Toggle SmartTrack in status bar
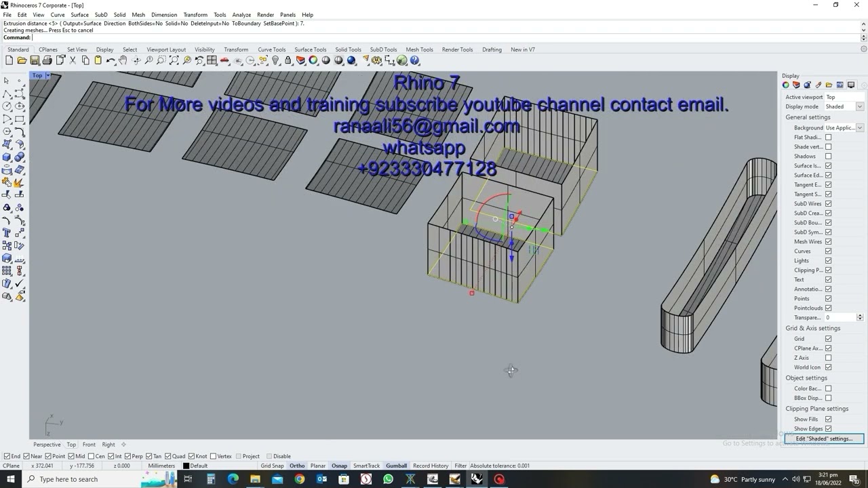868x488 pixels. [x=366, y=466]
